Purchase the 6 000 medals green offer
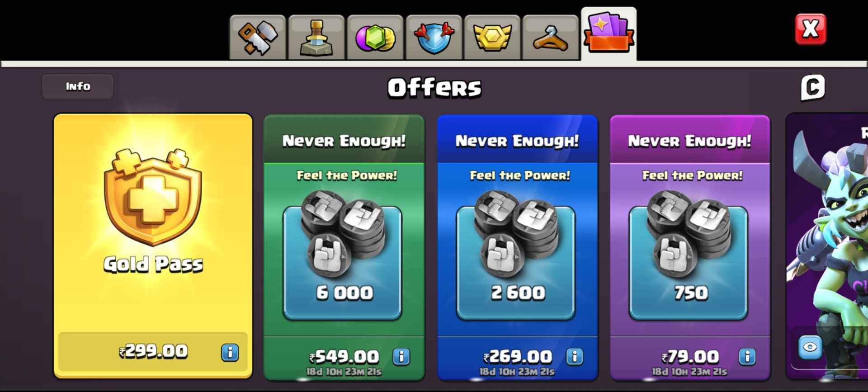The image size is (868, 392). 344,247
